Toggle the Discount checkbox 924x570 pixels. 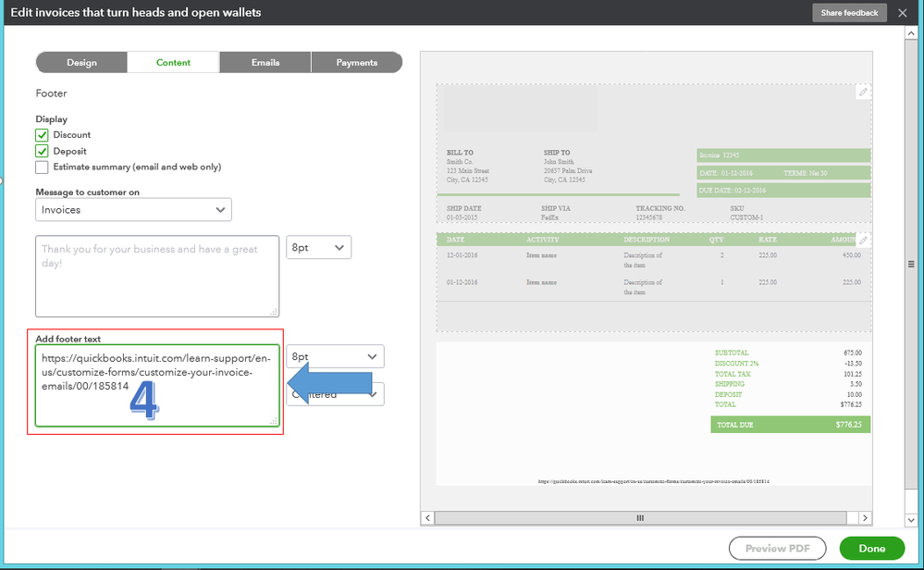(42, 135)
